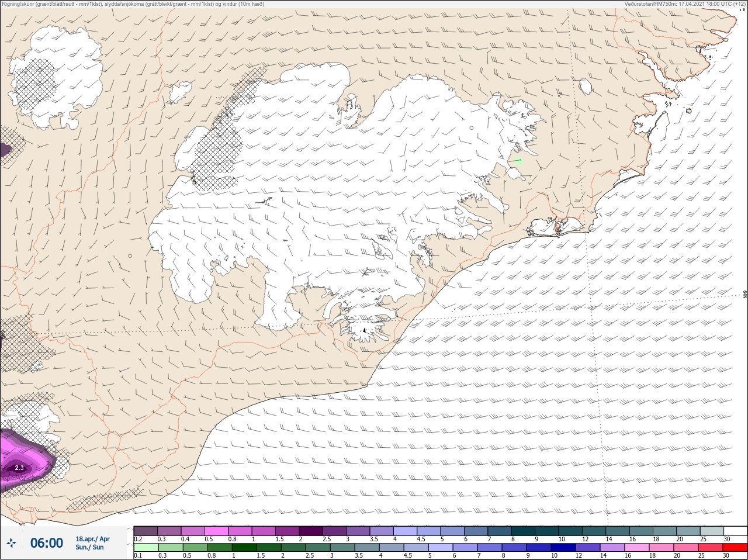Pick the dark blue bottom-row swatch labeled 10
The image size is (748, 560).
point(563,548)
